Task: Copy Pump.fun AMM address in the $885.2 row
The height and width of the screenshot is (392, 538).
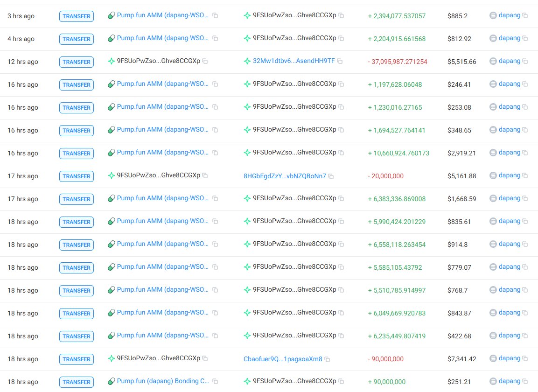Action: coord(215,15)
